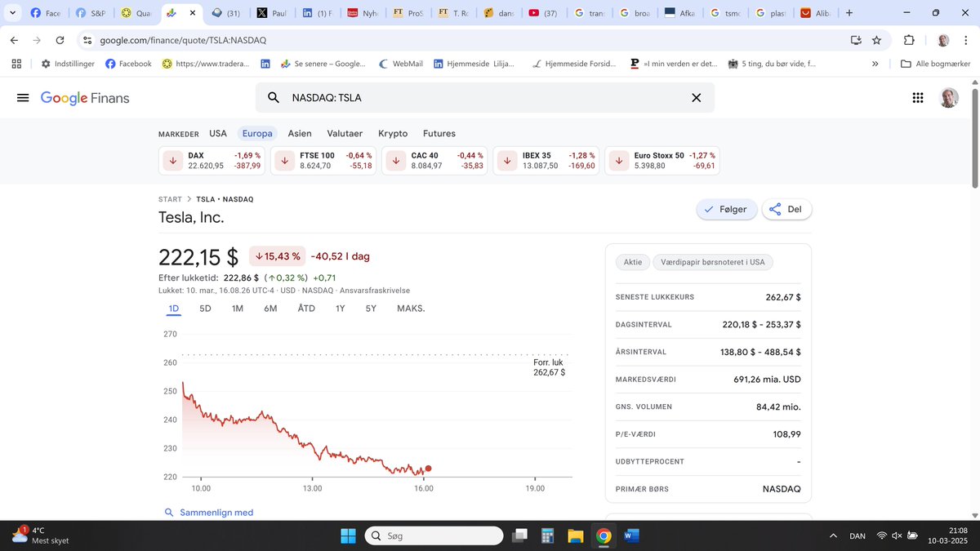Viewport: 980px width, 551px height.
Task: Select the Futures markets tab
Action: [x=439, y=133]
